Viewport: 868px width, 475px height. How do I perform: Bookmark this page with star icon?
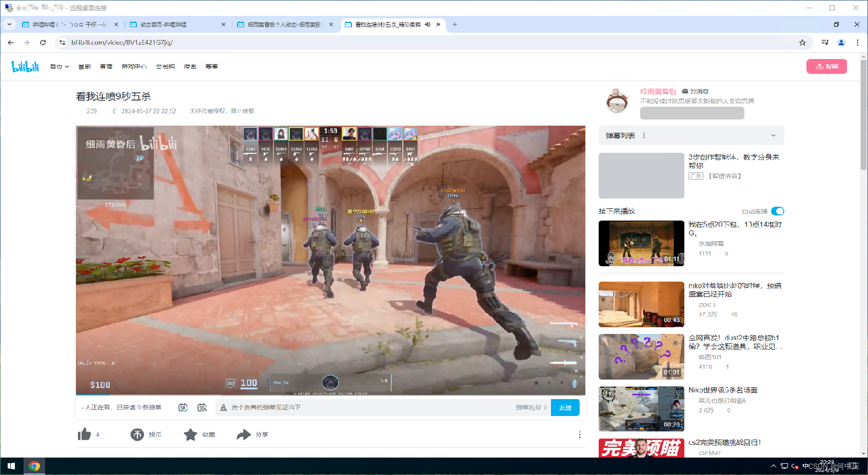click(x=802, y=43)
